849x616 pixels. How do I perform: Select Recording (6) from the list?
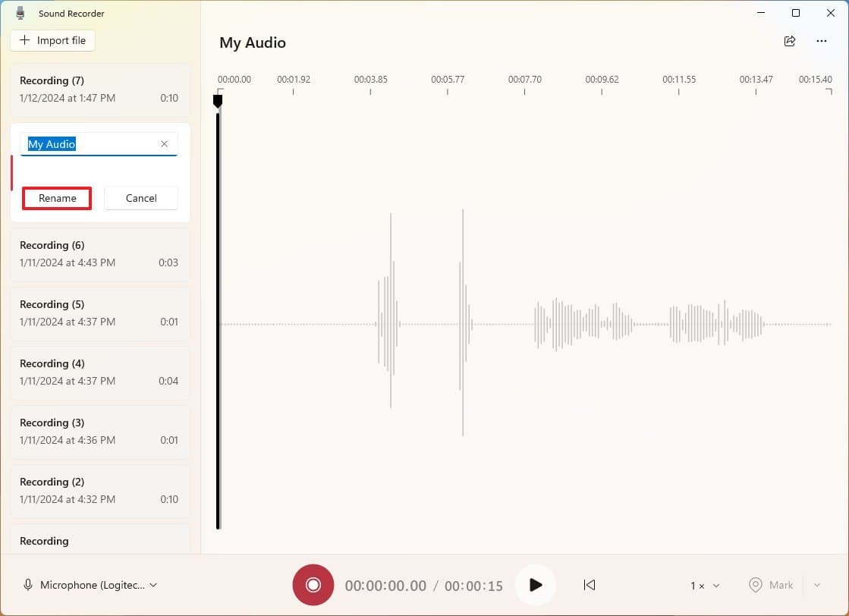99,253
